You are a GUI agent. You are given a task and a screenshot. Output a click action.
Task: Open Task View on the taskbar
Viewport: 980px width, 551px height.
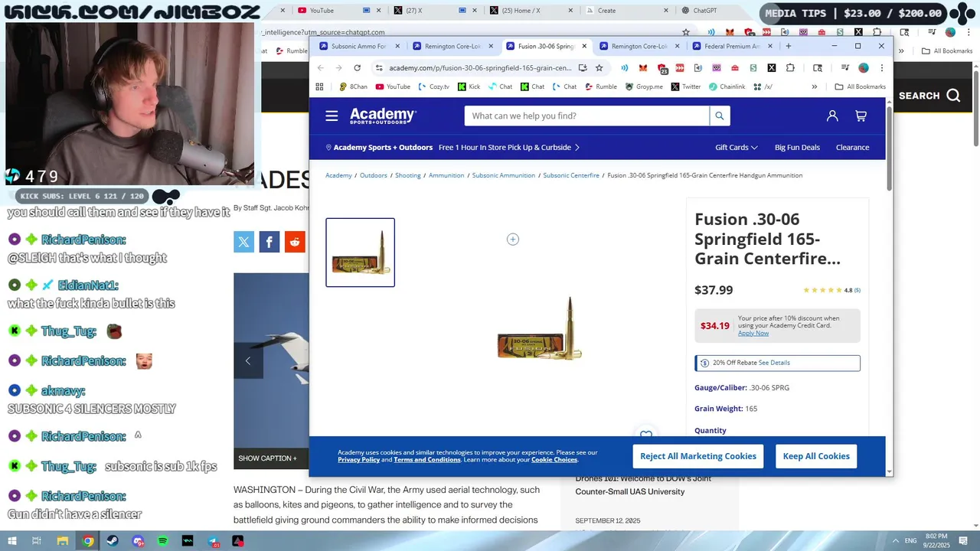pos(37,541)
